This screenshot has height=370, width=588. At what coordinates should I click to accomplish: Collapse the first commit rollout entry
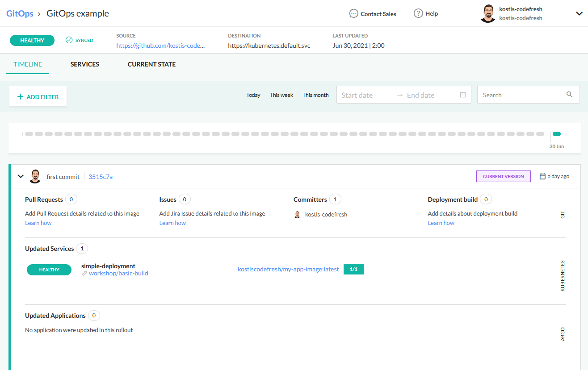20,176
